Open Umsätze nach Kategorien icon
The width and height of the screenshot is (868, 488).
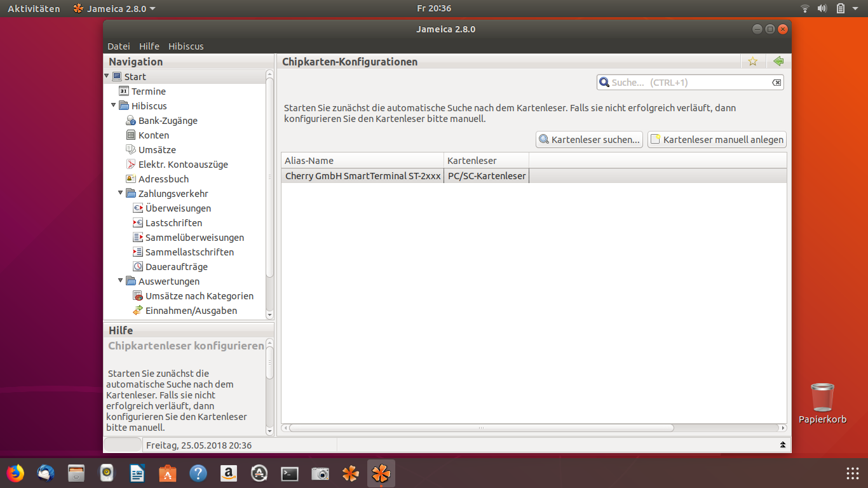138,295
